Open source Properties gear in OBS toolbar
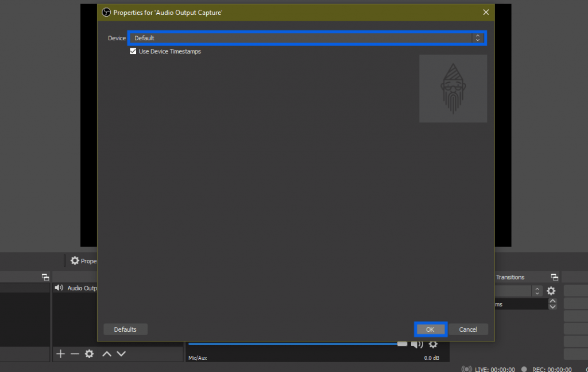This screenshot has width=588, height=372. 75,260
